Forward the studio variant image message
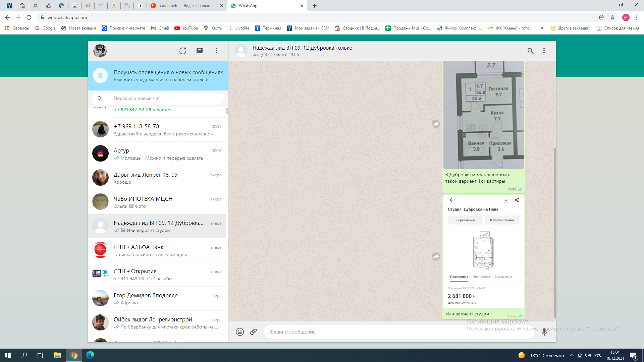This screenshot has width=644, height=362. click(x=436, y=257)
